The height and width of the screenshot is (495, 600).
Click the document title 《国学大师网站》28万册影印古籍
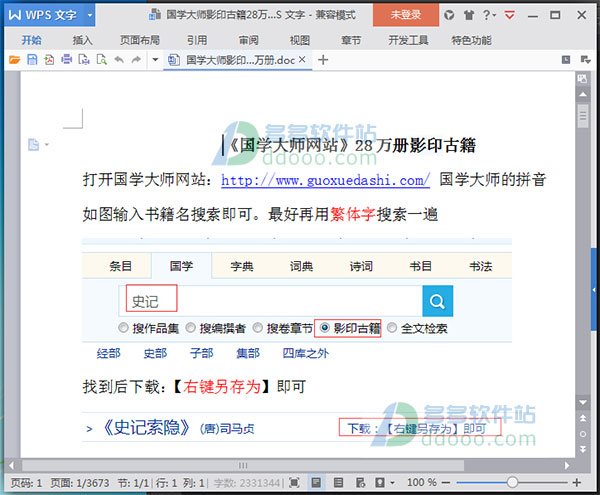pyautogui.click(x=352, y=145)
